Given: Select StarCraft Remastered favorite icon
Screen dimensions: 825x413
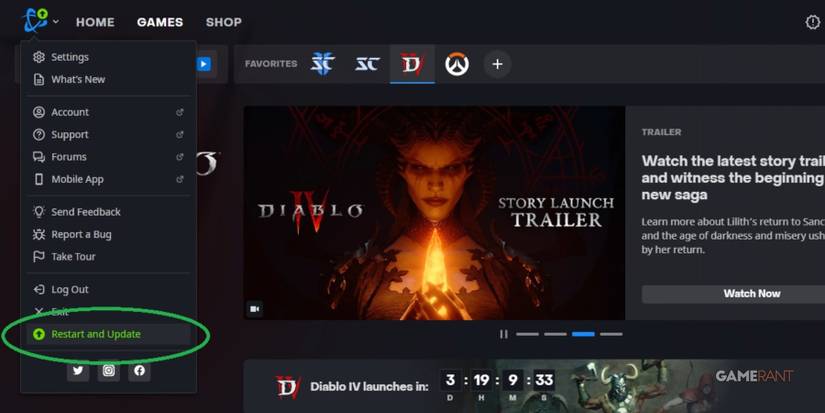Looking at the screenshot, I should [x=367, y=64].
